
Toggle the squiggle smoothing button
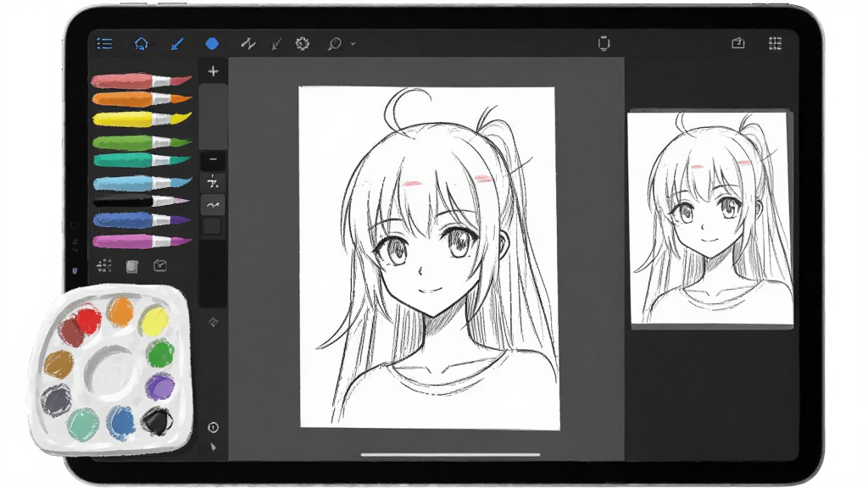[x=213, y=205]
